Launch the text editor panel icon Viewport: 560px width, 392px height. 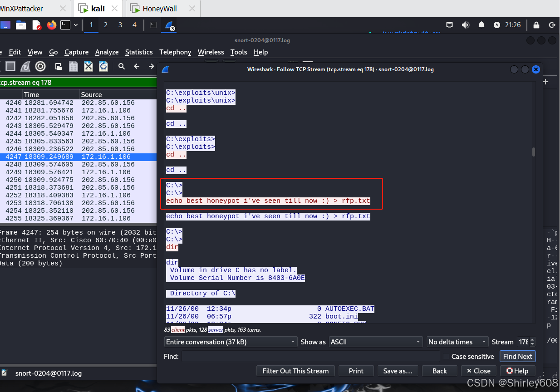pyautogui.click(x=37, y=25)
